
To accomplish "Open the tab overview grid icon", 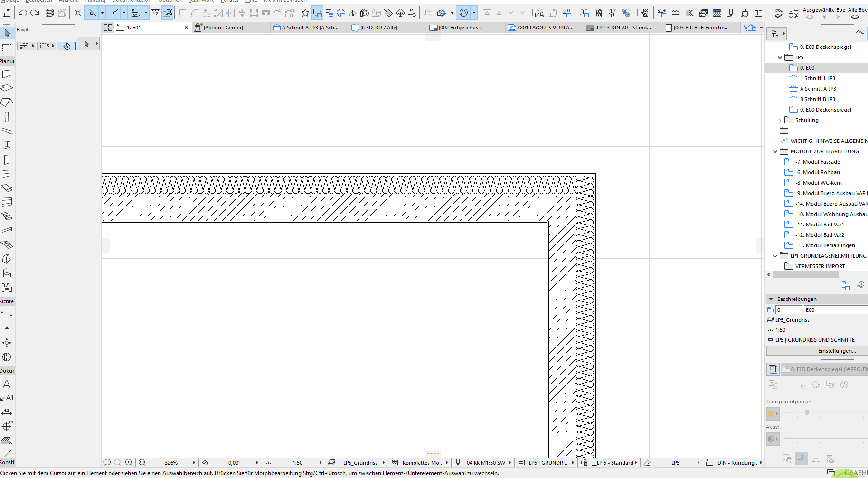I will pyautogui.click(x=108, y=28).
